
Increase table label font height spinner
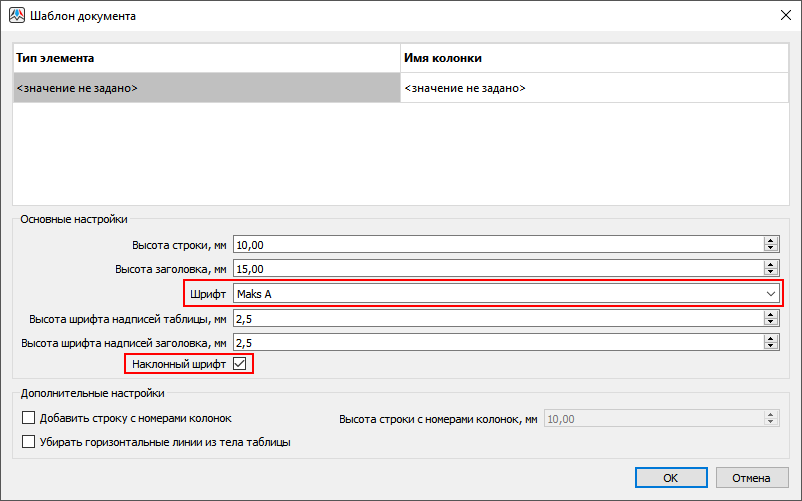coord(770,314)
